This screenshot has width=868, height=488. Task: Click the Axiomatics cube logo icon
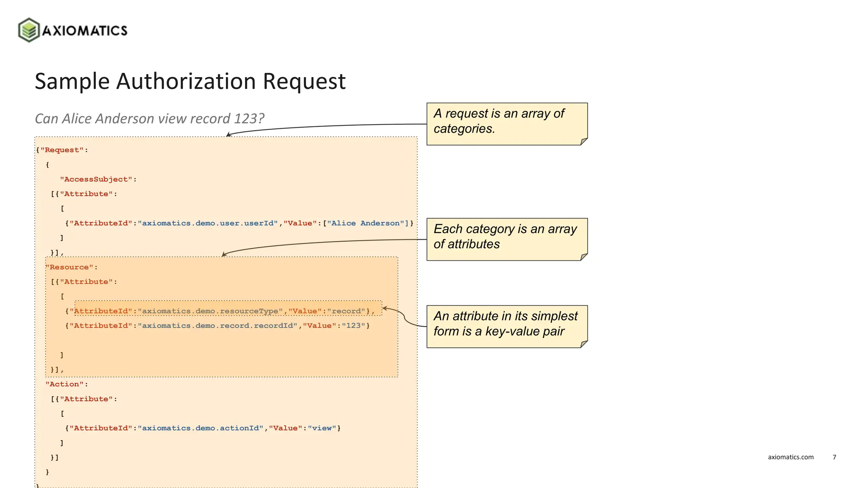pos(29,30)
